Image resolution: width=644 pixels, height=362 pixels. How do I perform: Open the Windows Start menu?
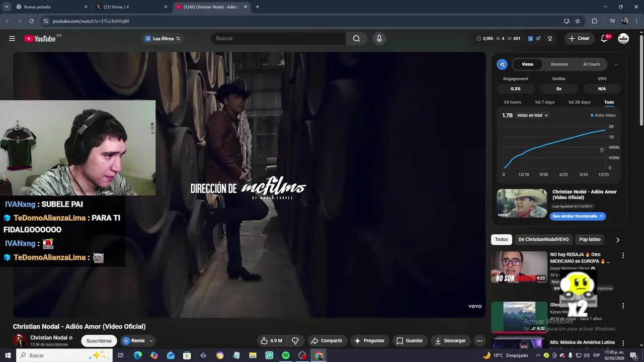coord(8,355)
